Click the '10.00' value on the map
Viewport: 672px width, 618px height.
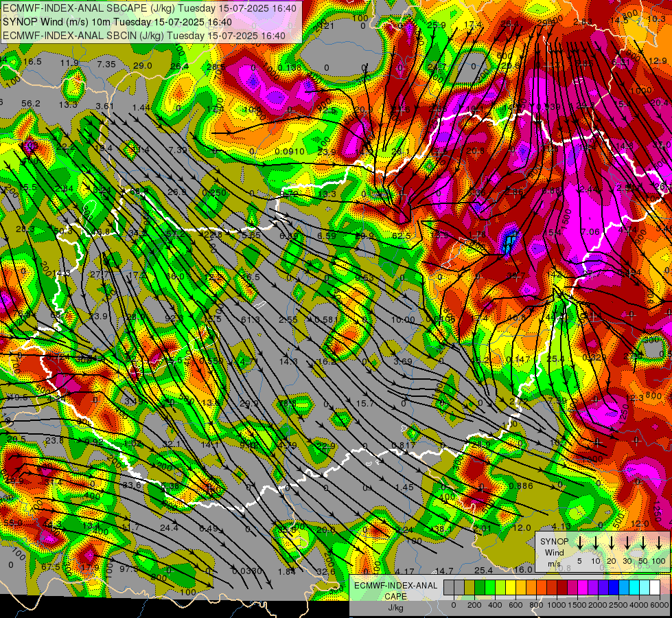point(403,320)
